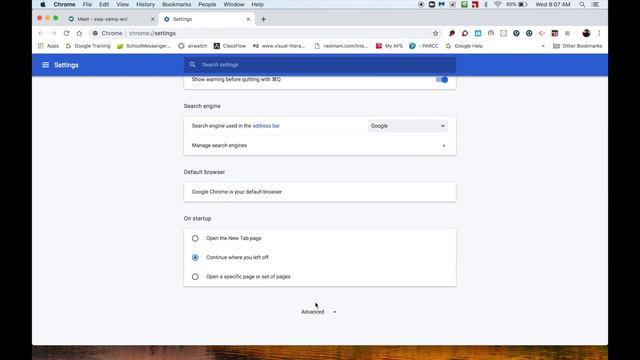Viewport: 640px width, 360px height.
Task: Select Open a specific page or set of pages
Action: pyautogui.click(x=195, y=277)
